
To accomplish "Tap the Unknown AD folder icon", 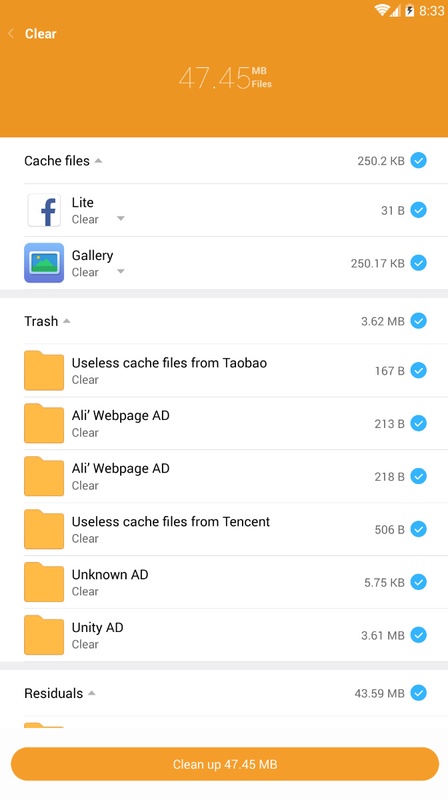I will [44, 582].
